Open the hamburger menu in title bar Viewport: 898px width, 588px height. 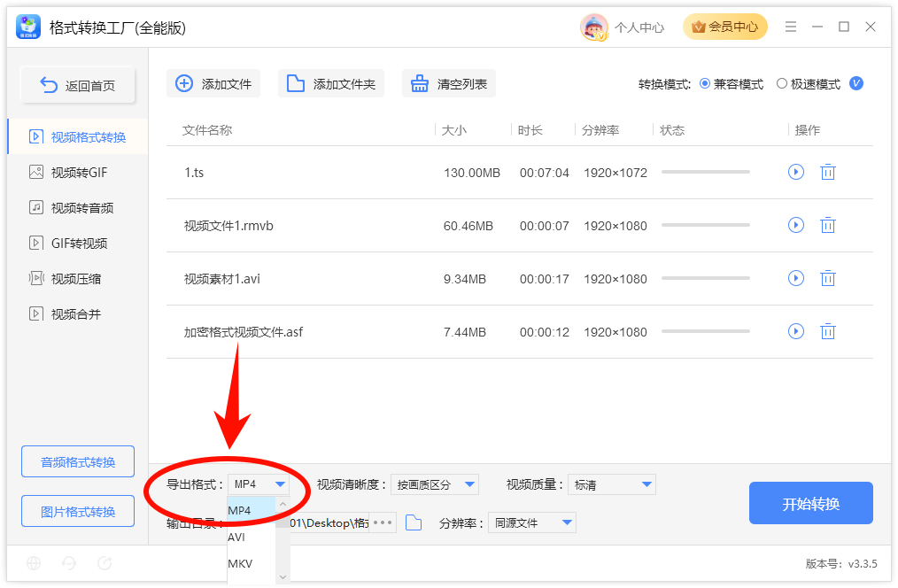(790, 27)
